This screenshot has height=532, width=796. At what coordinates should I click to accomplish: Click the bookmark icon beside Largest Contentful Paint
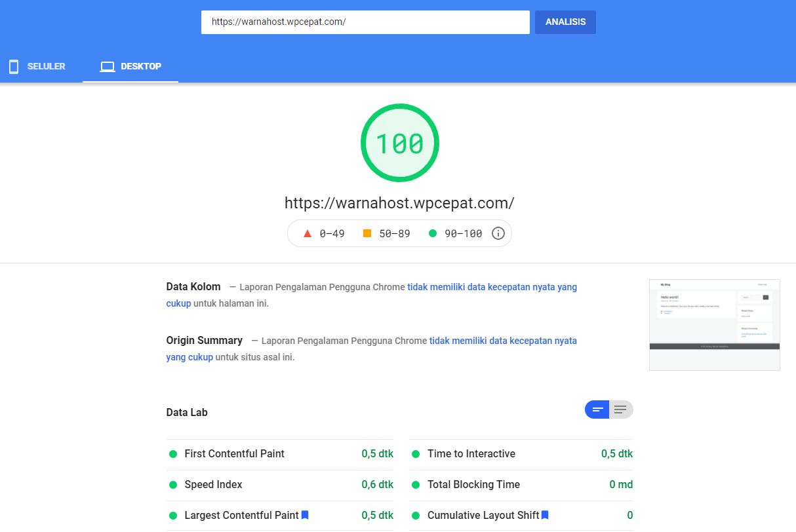tap(305, 515)
